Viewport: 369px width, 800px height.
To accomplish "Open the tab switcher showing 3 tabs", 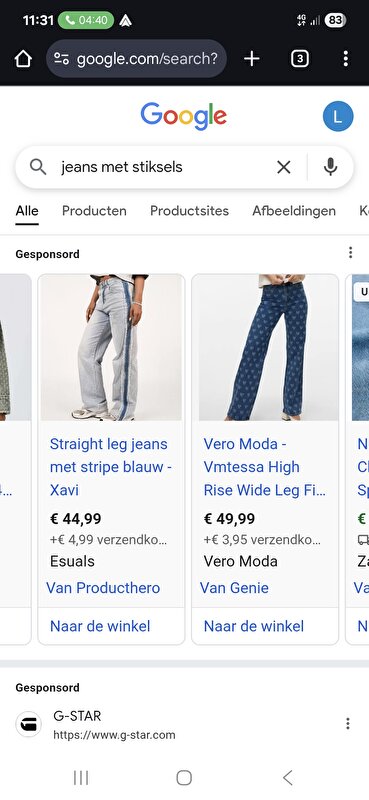I will (300, 59).
